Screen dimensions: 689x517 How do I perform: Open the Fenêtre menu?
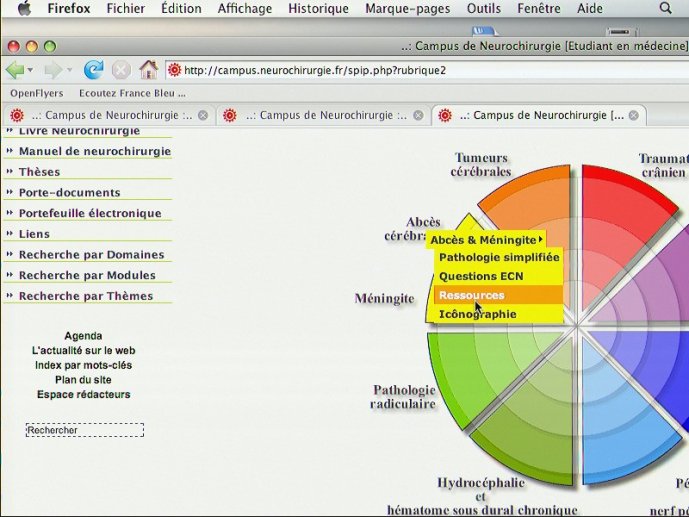pos(539,8)
